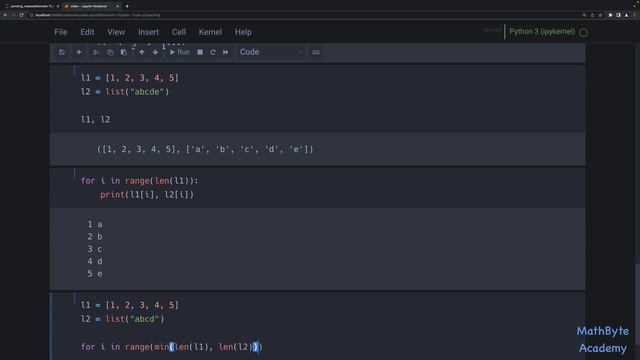
Task: Switch to the first browser tab
Action: click(x=31, y=6)
